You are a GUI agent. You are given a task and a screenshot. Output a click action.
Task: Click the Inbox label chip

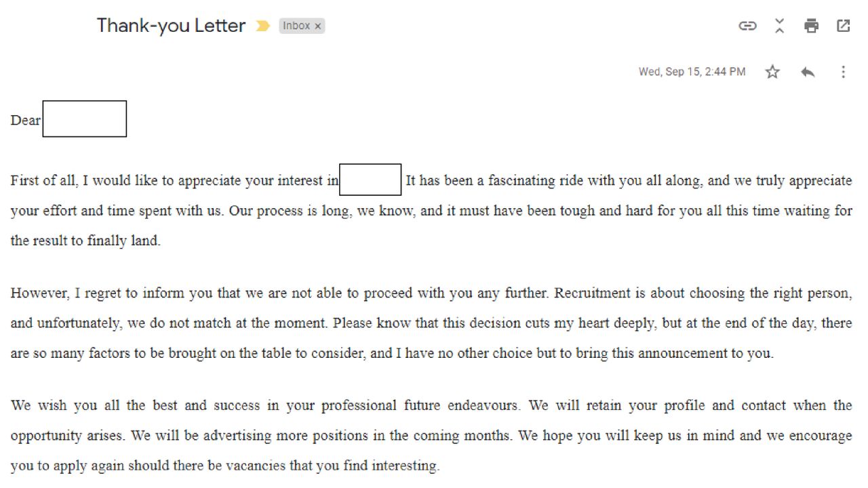[x=302, y=26]
